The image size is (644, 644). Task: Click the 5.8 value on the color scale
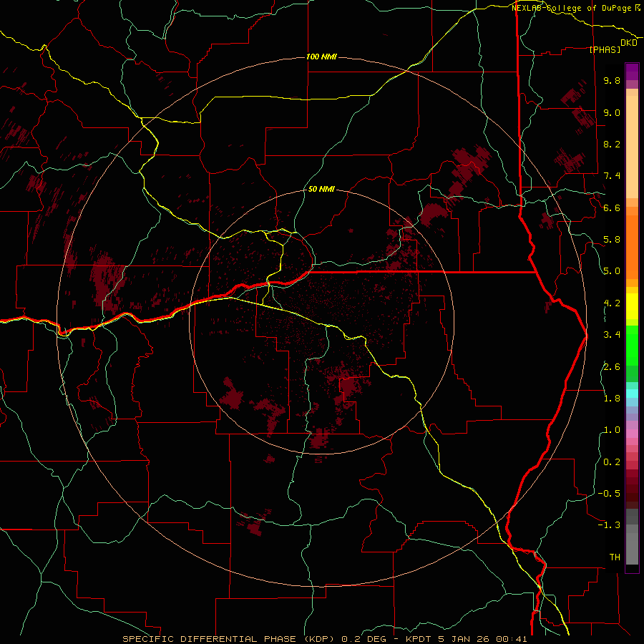612,240
